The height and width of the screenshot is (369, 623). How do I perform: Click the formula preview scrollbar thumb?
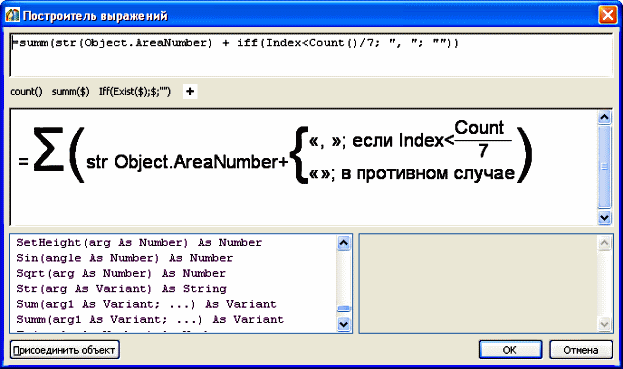[604, 167]
